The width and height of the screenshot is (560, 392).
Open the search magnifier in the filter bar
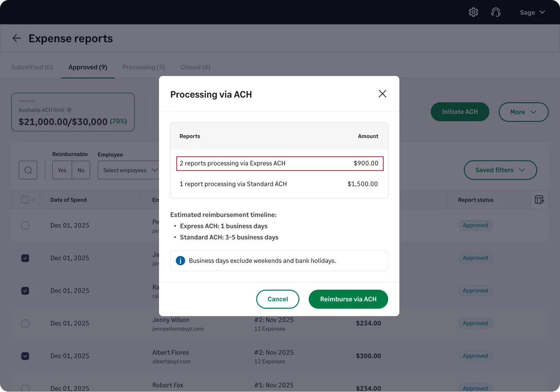click(x=28, y=170)
